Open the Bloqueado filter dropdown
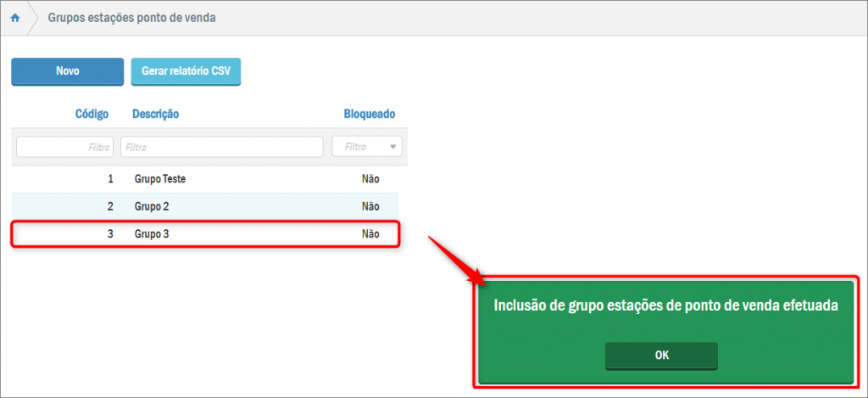This screenshot has width=868, height=398. click(x=367, y=147)
